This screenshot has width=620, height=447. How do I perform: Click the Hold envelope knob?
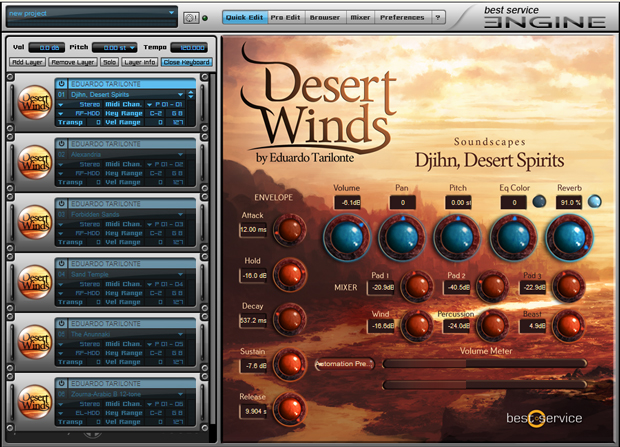click(290, 275)
